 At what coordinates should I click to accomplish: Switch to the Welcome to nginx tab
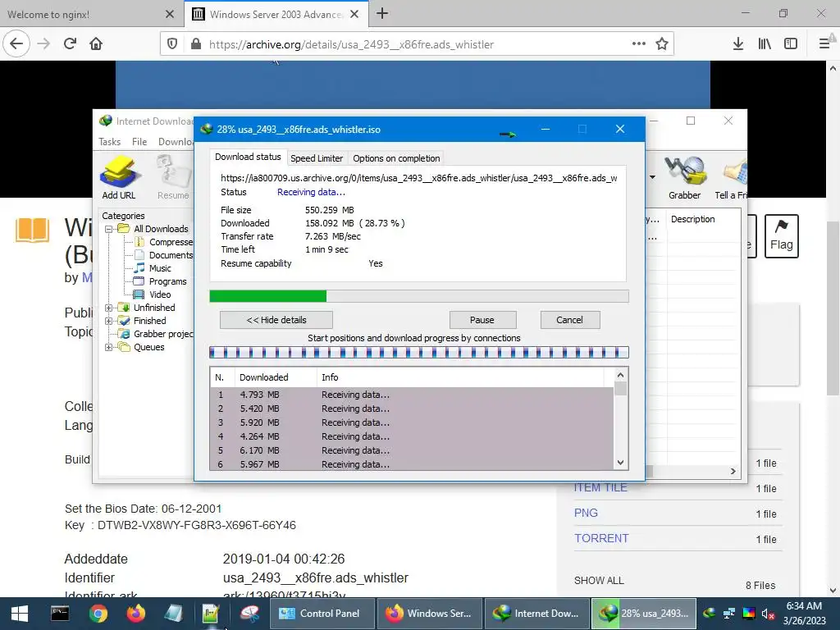(x=90, y=14)
